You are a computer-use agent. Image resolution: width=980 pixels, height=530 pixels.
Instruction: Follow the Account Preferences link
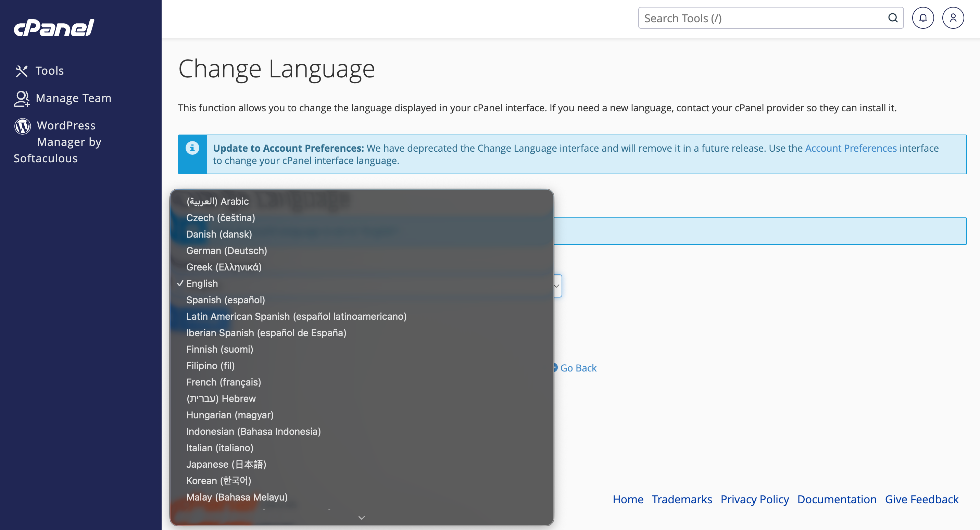tap(851, 148)
